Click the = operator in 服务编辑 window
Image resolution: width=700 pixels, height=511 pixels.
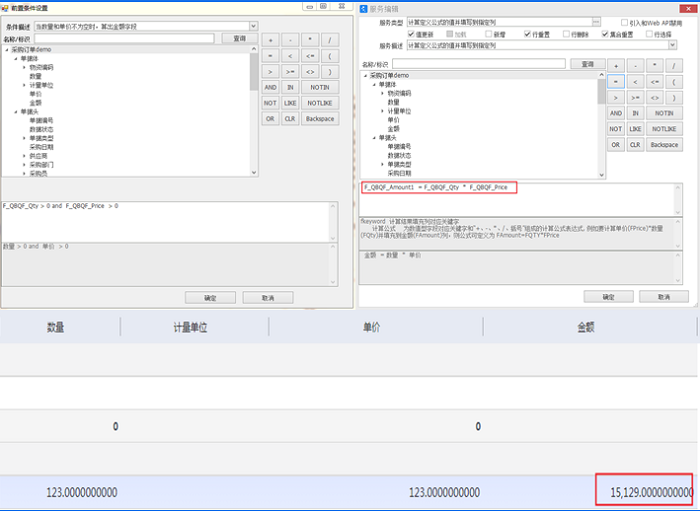[x=616, y=82]
